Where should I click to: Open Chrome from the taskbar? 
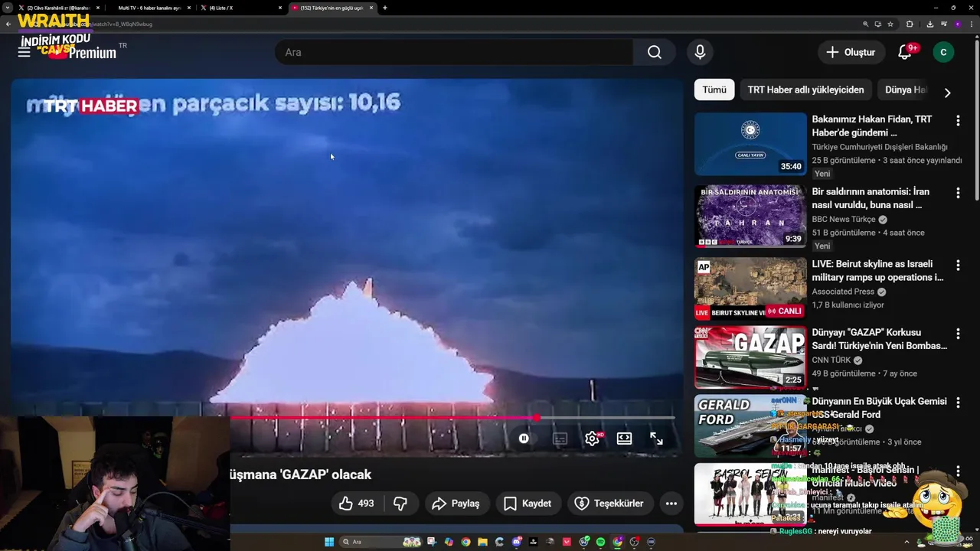[465, 542]
